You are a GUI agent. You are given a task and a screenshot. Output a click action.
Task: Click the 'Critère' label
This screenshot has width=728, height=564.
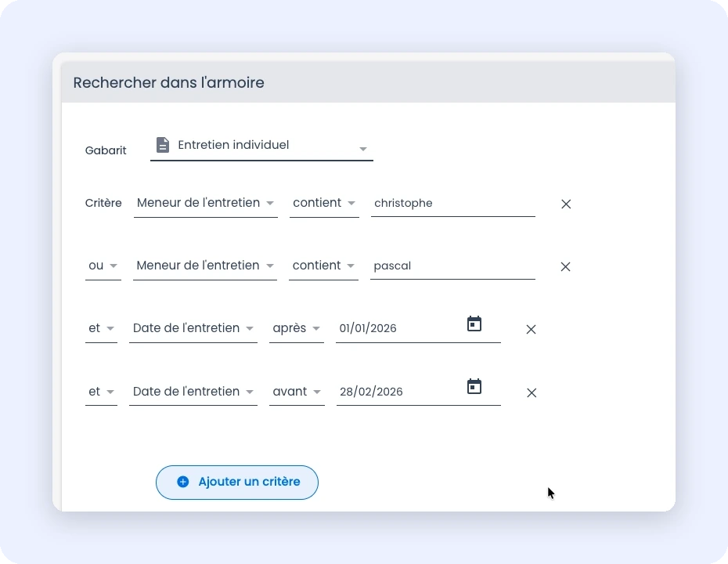103,203
